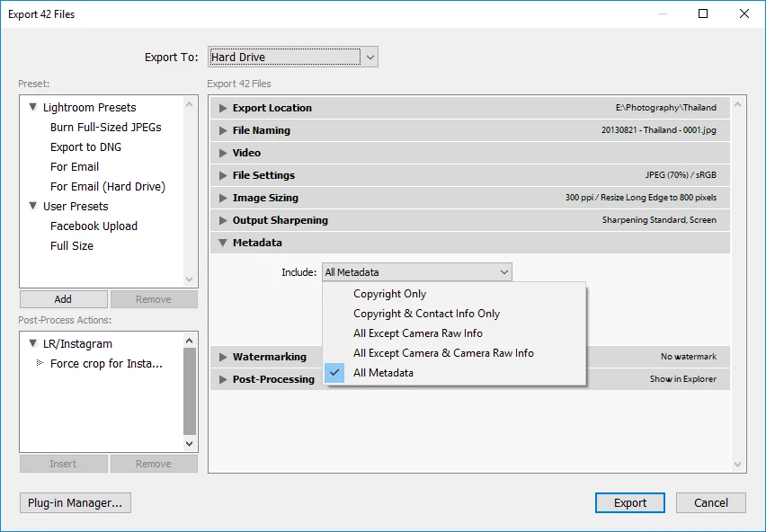The image size is (766, 532).
Task: Click the export settings panel scroll-up arrow
Action: 737,104
